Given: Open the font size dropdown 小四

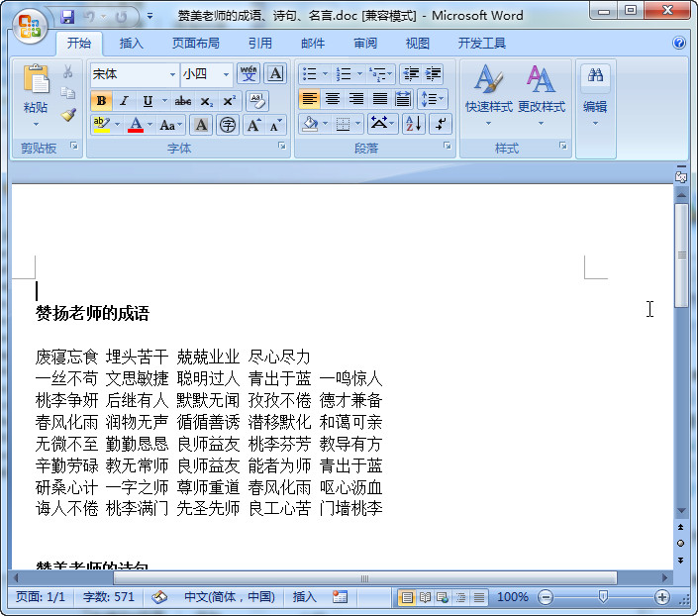Looking at the screenshot, I should coord(226,74).
